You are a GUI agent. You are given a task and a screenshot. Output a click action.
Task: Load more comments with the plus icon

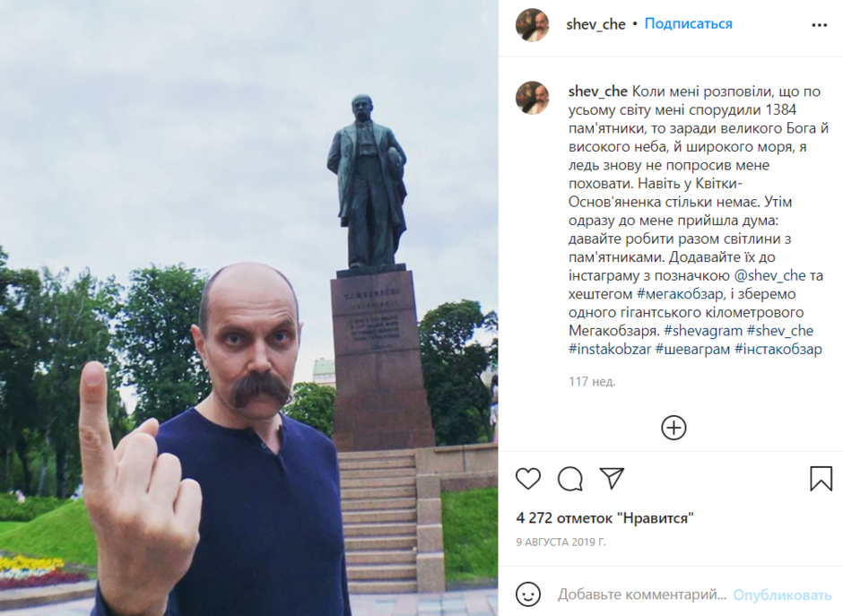coord(674,428)
